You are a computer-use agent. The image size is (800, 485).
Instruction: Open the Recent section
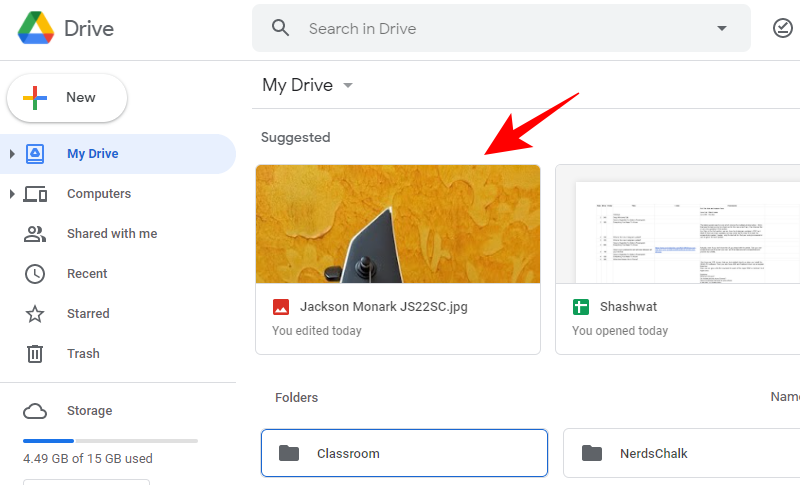pos(87,274)
